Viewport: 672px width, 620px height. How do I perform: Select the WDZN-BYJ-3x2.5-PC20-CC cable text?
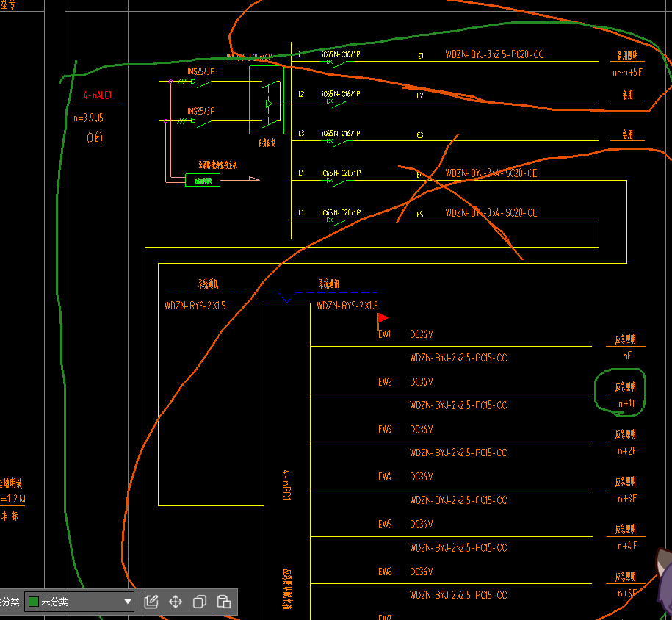(494, 54)
